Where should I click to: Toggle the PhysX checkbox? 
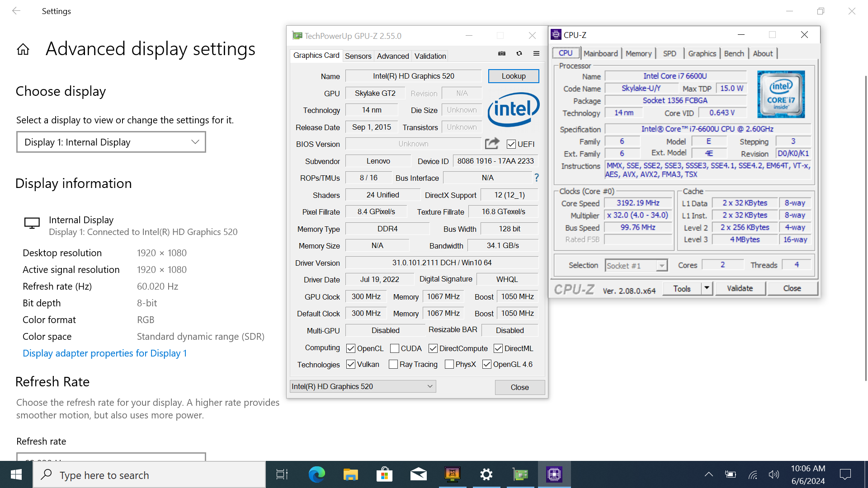(x=449, y=364)
